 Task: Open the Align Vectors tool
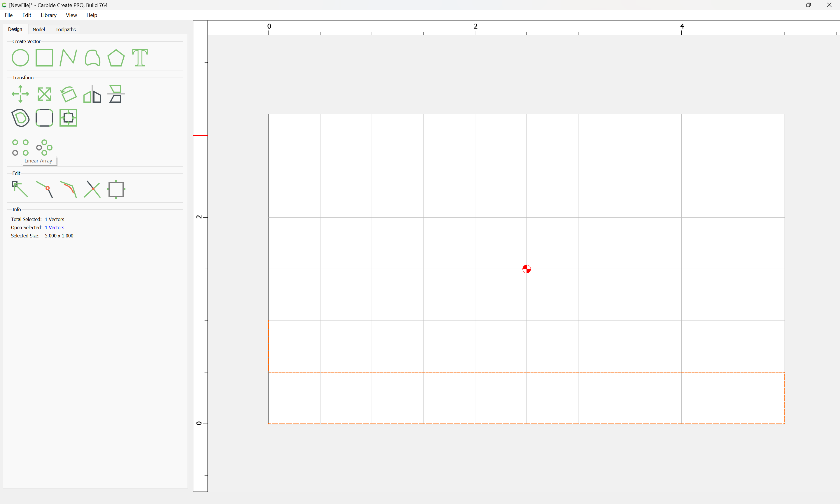pos(116,94)
